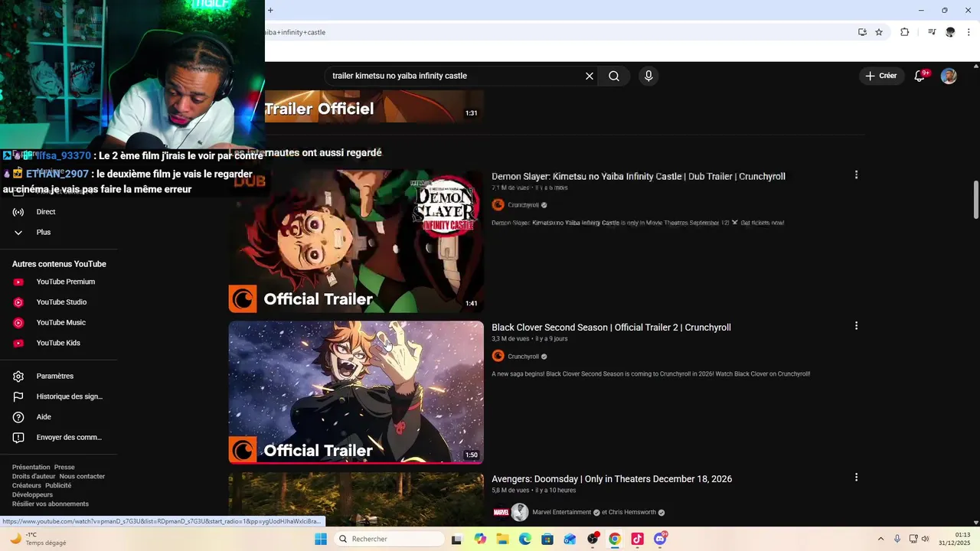
Task: Open the Marvel Entertainment channel logo
Action: pyautogui.click(x=501, y=512)
